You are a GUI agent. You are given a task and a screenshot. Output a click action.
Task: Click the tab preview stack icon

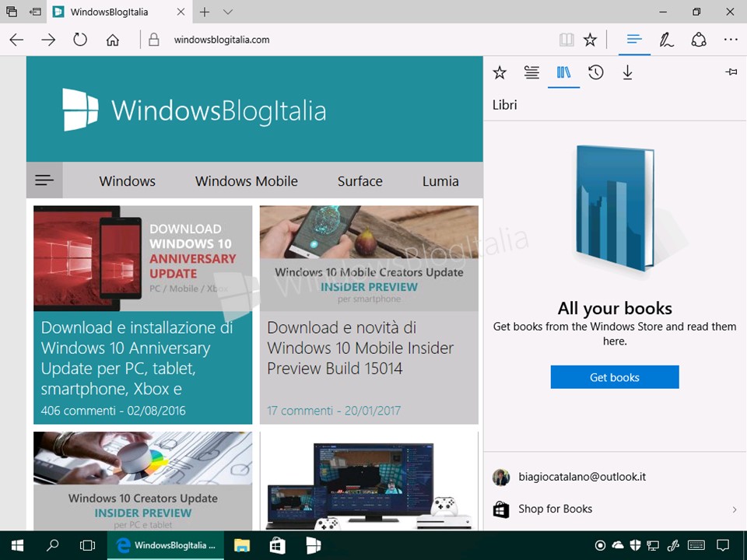(x=12, y=12)
